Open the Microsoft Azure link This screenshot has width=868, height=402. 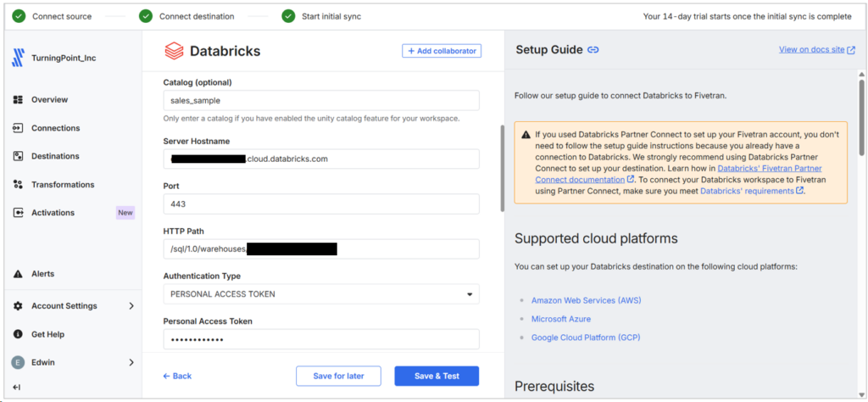coord(561,319)
